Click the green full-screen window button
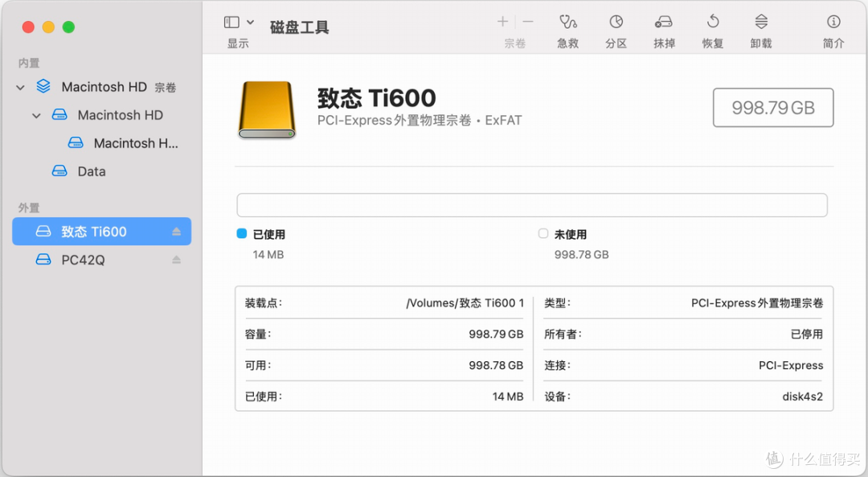This screenshot has width=868, height=477. 68,27
